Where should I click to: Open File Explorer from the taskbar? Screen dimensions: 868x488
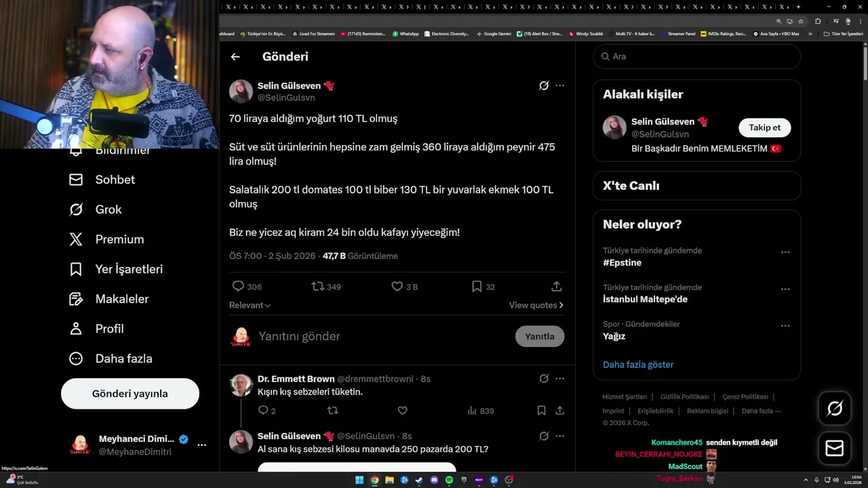[389, 481]
